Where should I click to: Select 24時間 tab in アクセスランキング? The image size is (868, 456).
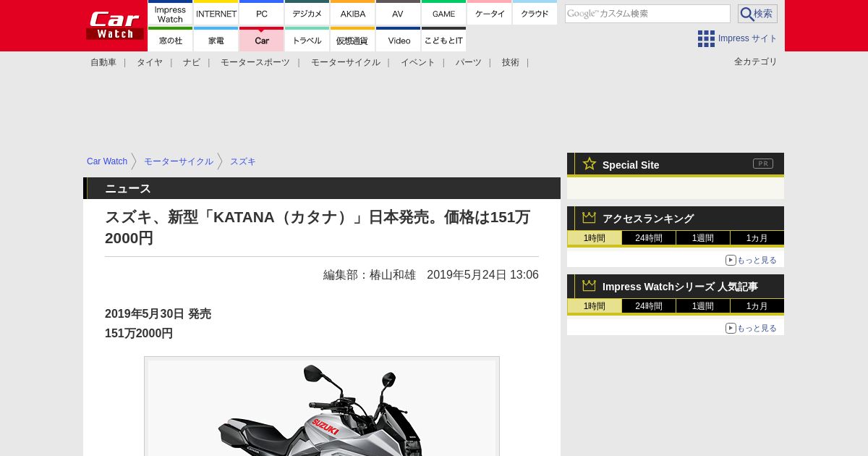pos(649,238)
